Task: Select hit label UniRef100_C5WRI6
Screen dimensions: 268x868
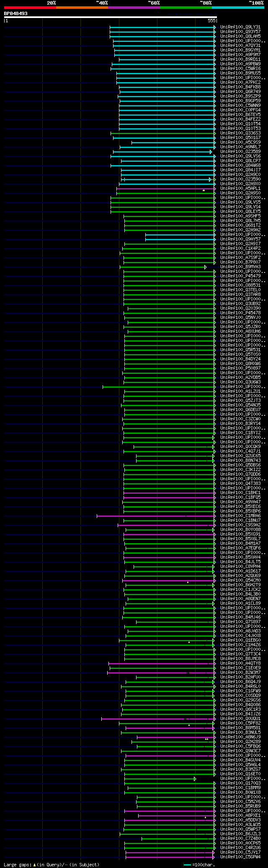Action: pos(241,69)
